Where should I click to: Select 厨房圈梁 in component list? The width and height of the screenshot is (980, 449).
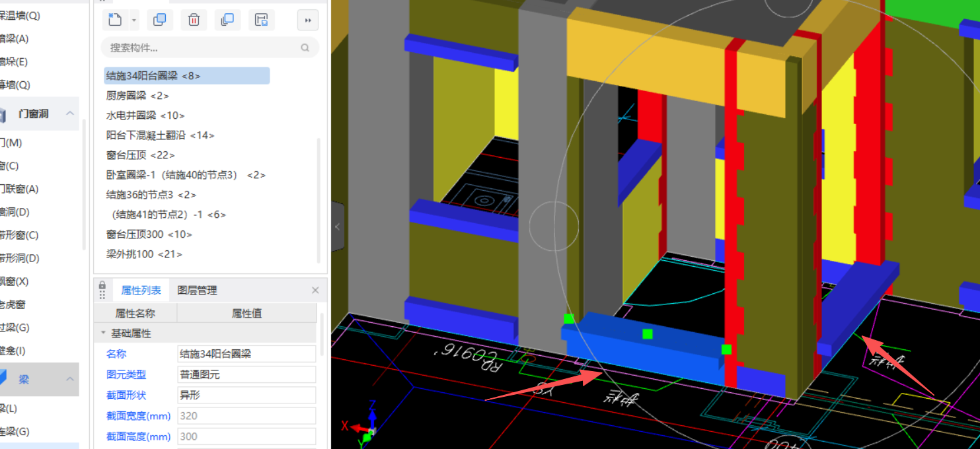point(137,96)
